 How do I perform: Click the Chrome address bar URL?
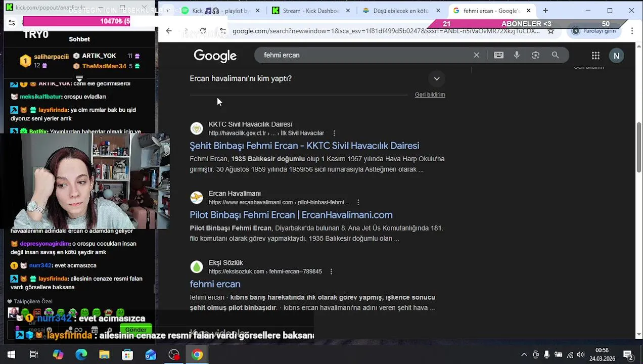click(386, 31)
